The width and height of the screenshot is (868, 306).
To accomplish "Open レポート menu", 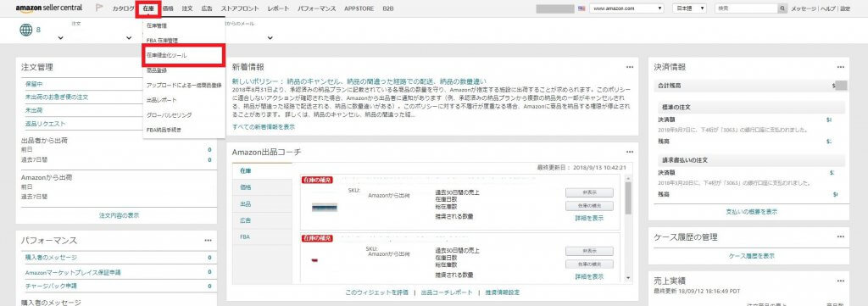I will [278, 8].
